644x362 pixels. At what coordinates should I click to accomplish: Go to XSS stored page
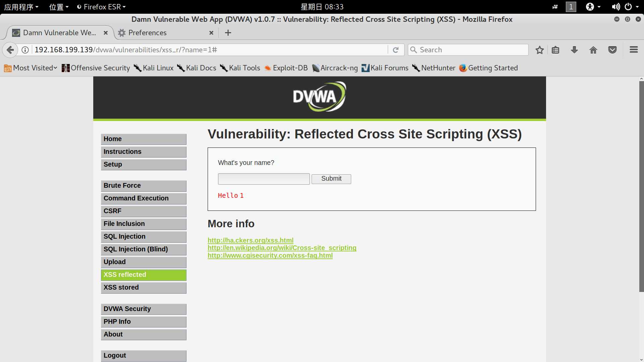[x=144, y=288]
